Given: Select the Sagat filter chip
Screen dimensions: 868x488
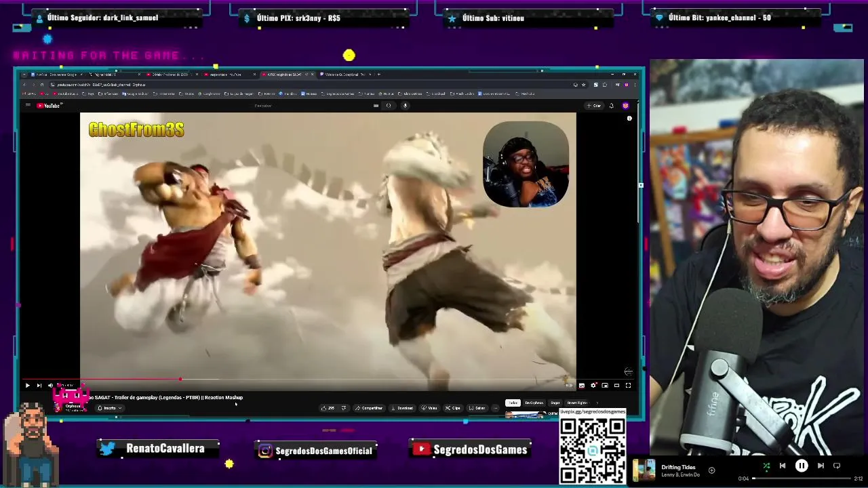Looking at the screenshot, I should (555, 403).
